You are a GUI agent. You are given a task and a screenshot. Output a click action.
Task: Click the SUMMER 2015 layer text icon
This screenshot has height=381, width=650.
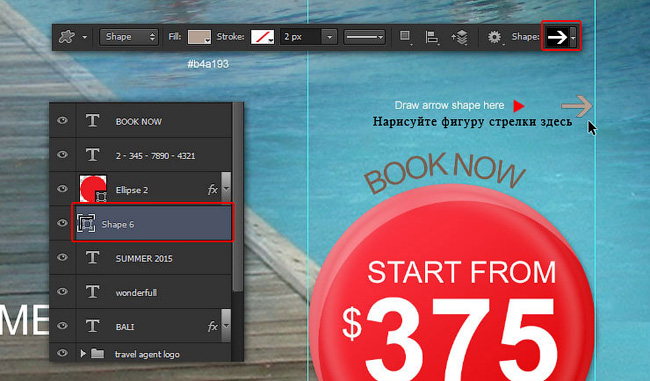(92, 257)
